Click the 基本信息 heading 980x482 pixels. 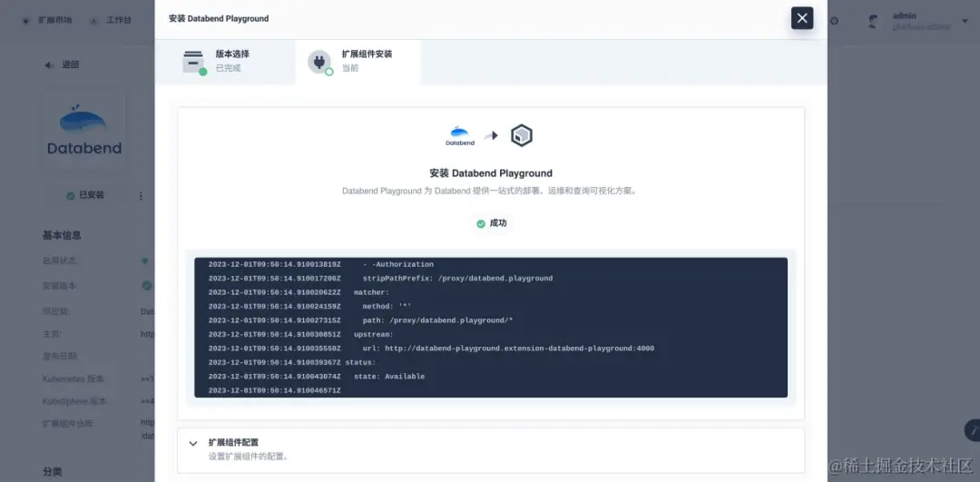pos(62,236)
